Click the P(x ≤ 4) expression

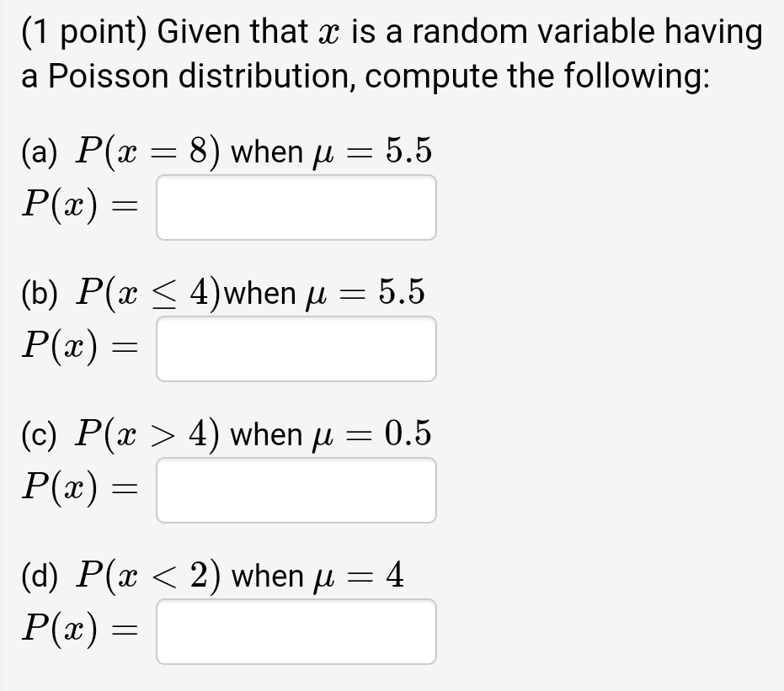tap(147, 293)
